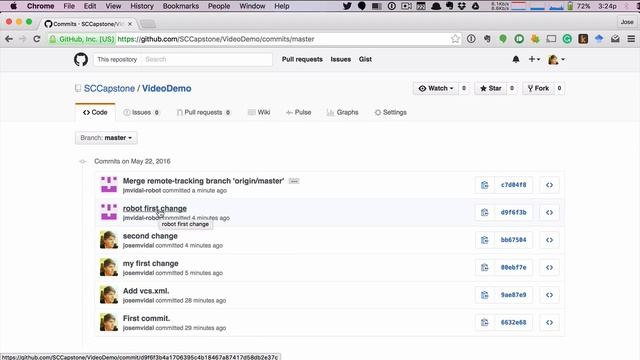Click the c7d04f8 commit hash

[x=513, y=185]
